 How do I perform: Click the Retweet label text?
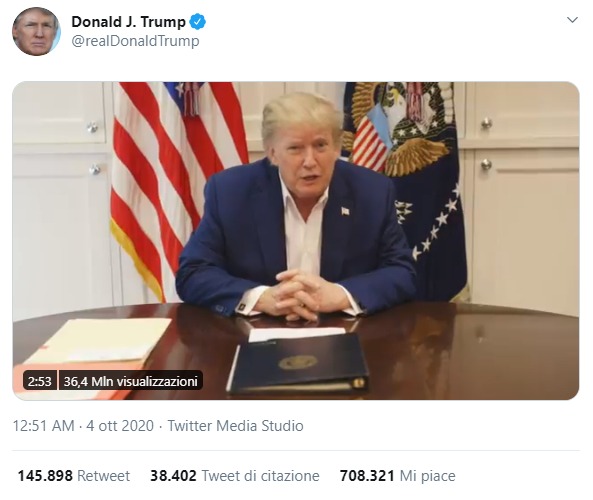pos(104,475)
